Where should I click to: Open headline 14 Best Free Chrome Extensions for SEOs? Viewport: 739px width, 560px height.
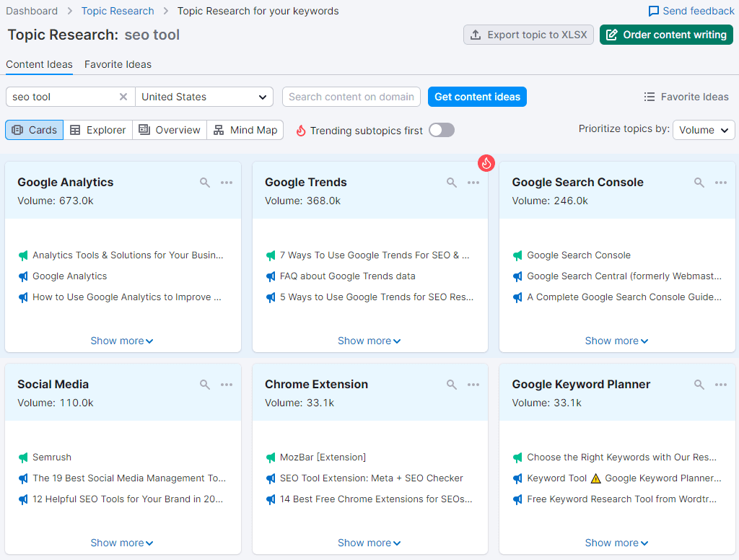(375, 499)
